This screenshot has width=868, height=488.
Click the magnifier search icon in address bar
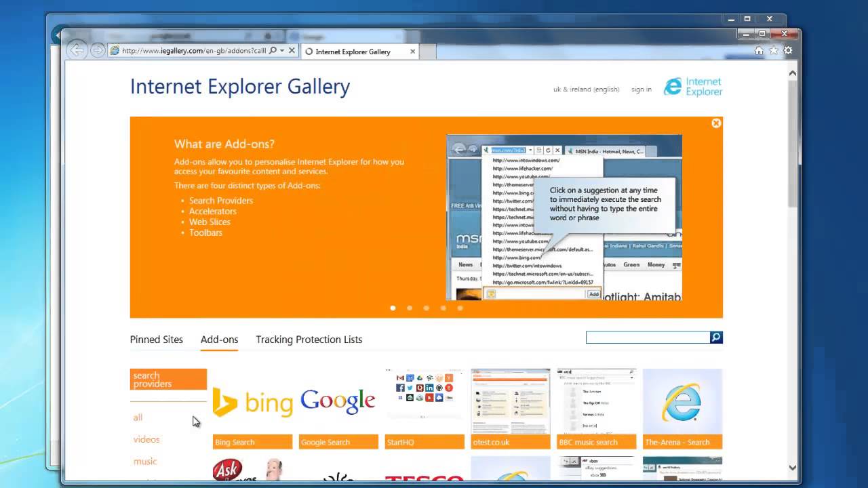pos(273,51)
